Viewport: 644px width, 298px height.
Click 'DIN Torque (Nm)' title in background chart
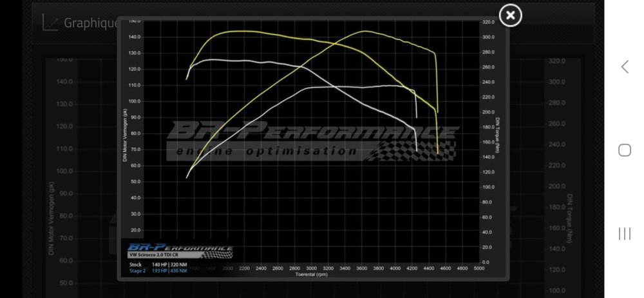tap(570, 218)
